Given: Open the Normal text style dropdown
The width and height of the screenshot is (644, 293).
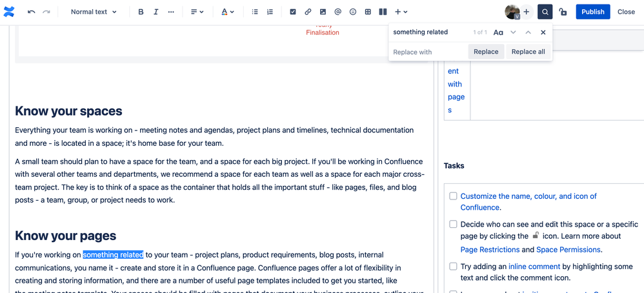Looking at the screenshot, I should [94, 12].
